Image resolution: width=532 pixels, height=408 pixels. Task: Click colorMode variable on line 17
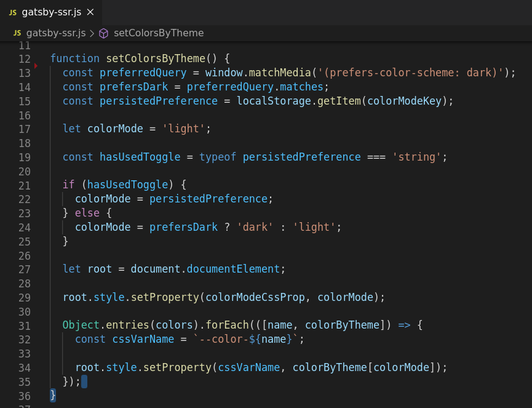(x=116, y=129)
